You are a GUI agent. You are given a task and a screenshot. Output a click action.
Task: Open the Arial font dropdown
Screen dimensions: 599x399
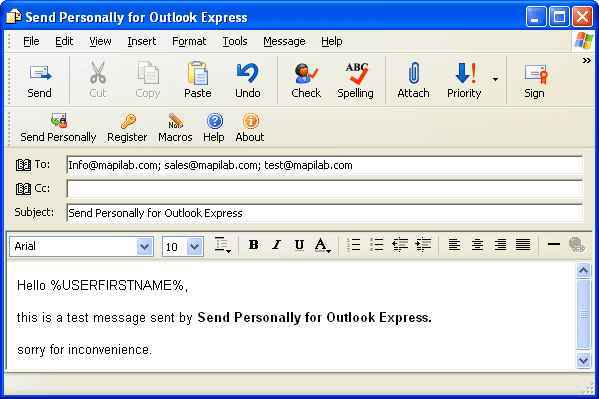coord(144,247)
